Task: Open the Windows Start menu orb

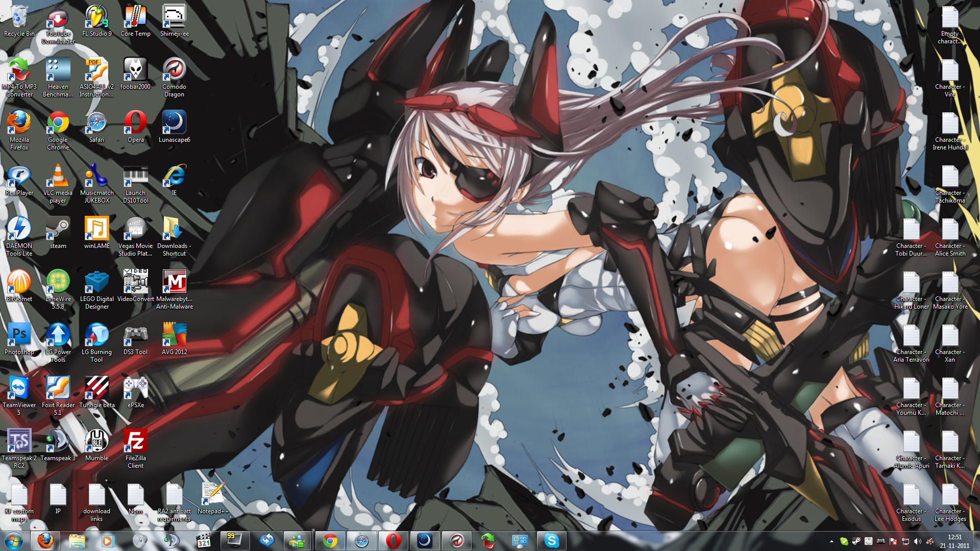Action: pyautogui.click(x=14, y=541)
